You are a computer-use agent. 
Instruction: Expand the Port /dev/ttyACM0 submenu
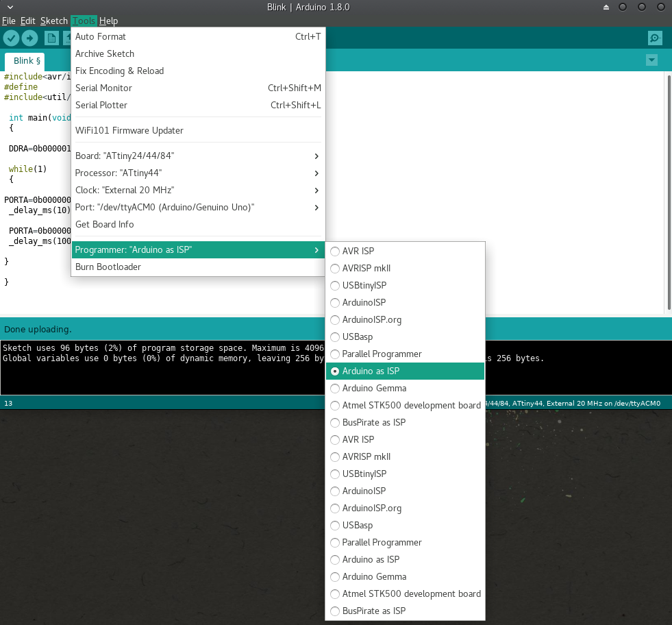(x=198, y=207)
